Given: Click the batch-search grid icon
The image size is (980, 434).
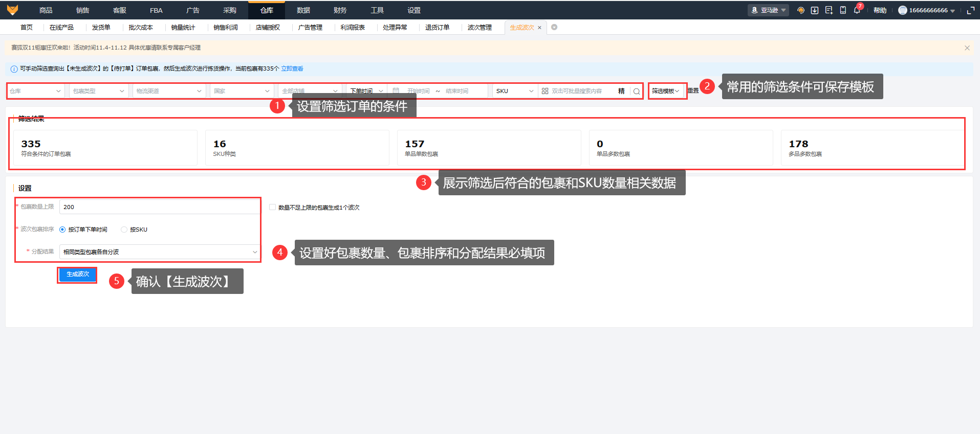Looking at the screenshot, I should coord(545,91).
